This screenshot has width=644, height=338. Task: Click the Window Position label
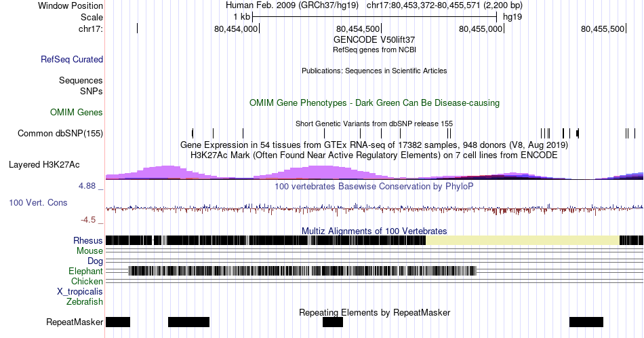tap(71, 5)
